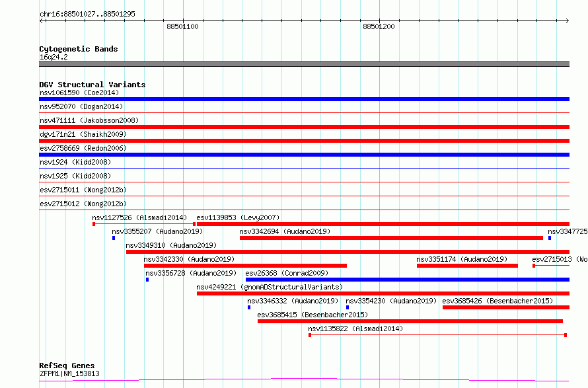Click the ruler's left arrow end
The width and height of the screenshot is (588, 388).
(x=41, y=21)
